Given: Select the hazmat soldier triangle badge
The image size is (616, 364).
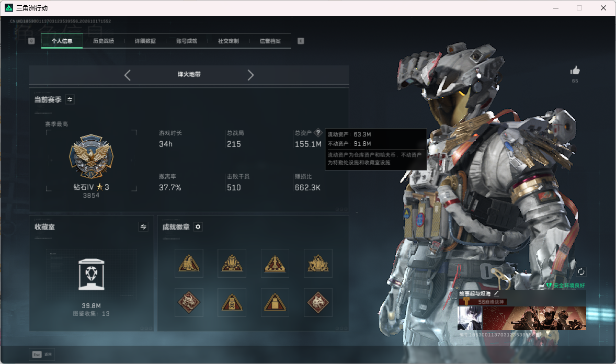Looking at the screenshot, I should coord(189,264).
